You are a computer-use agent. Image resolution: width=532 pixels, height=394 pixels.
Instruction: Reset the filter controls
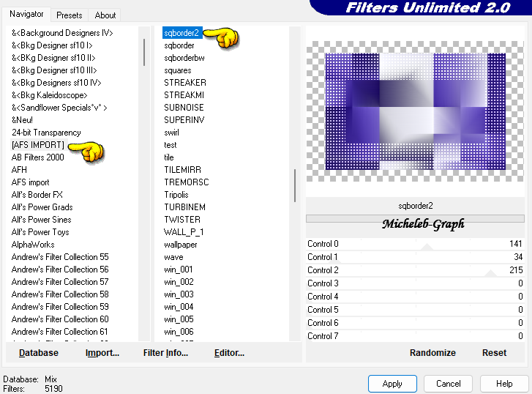(x=494, y=353)
